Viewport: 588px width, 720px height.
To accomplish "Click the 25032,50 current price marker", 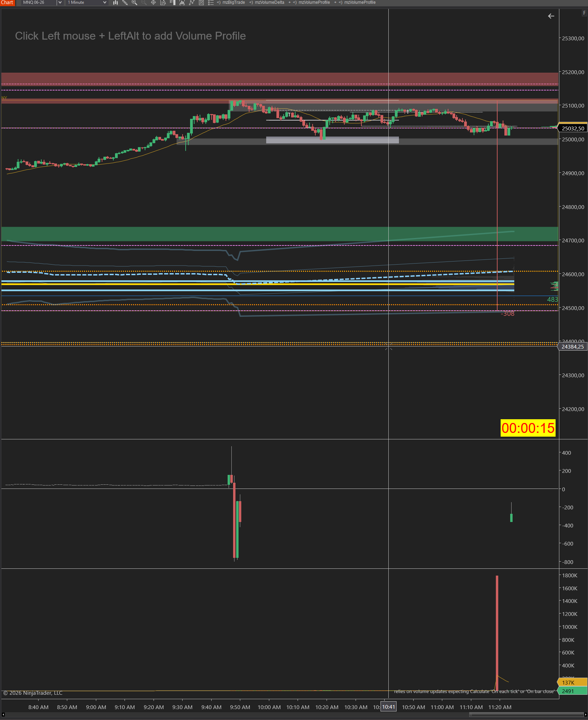I will coord(573,128).
